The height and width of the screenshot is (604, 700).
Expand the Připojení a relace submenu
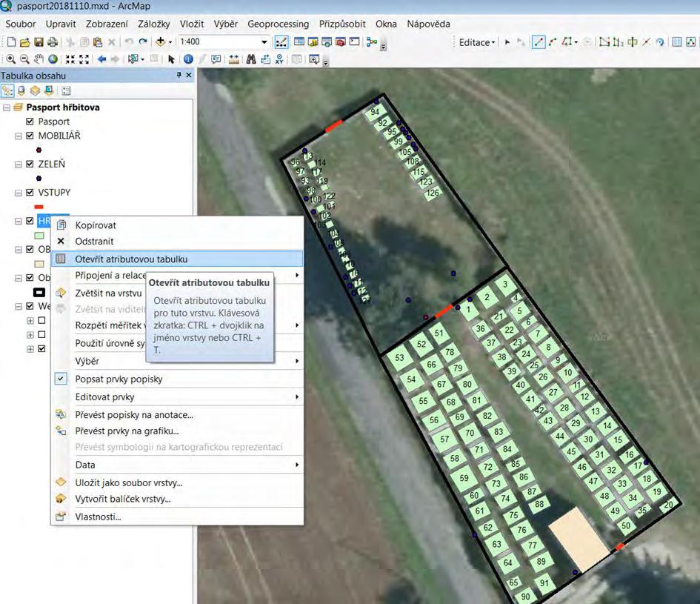177,275
